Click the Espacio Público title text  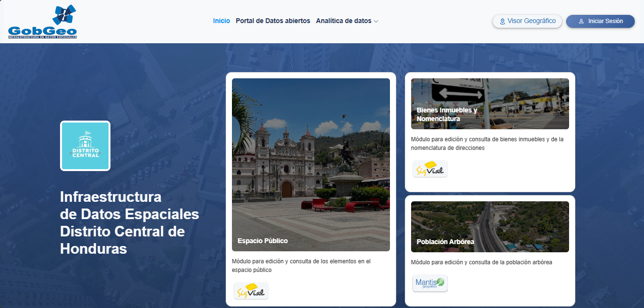263,241
